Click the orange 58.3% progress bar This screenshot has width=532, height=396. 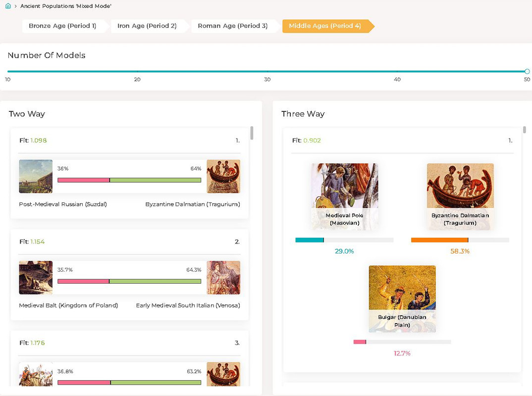point(460,240)
